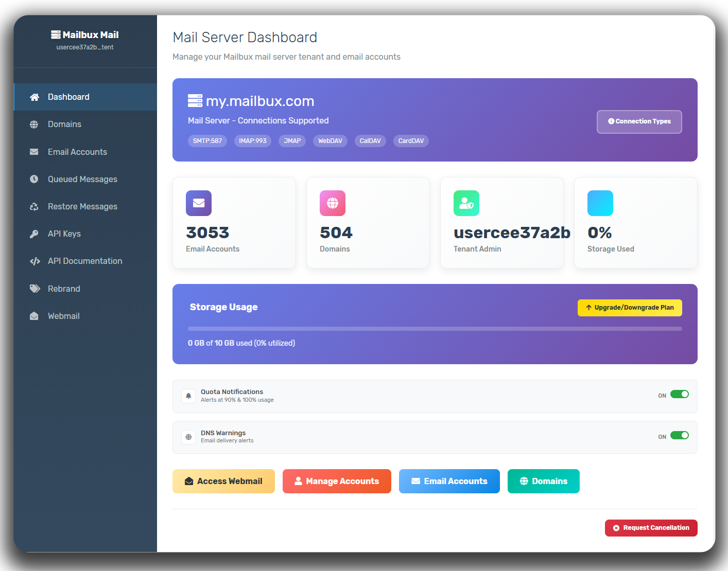Click the Webmail open-envelope icon in the sidebar

pos(34,316)
